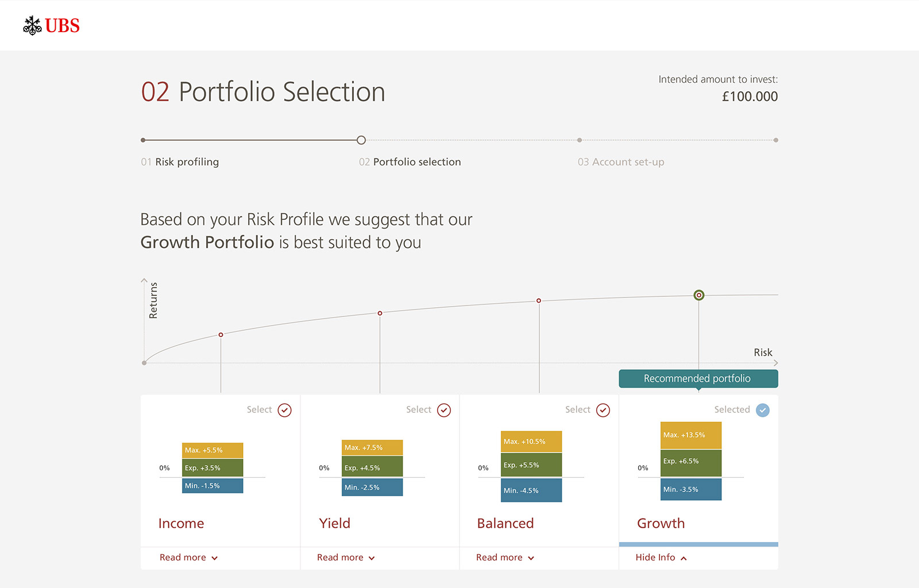
Task: Deselect the Growth portfolio blue checkmark
Action: click(763, 410)
